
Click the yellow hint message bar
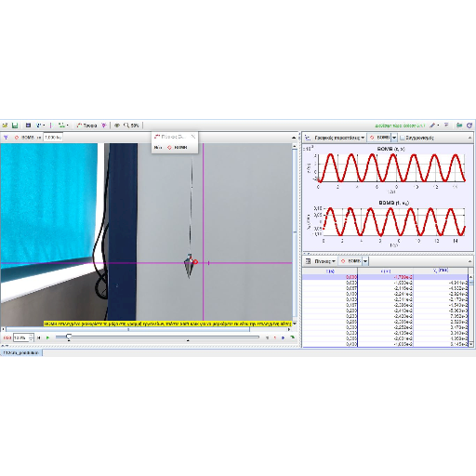167,324
